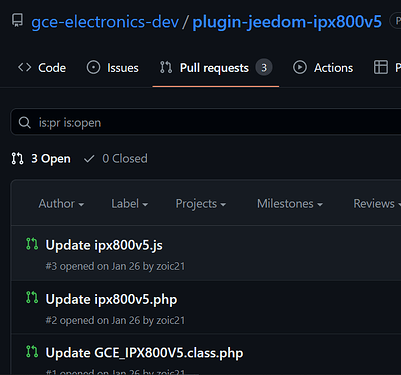401x375 pixels.
Task: Click the Pull requests branch icon in navigation
Action: (x=166, y=67)
